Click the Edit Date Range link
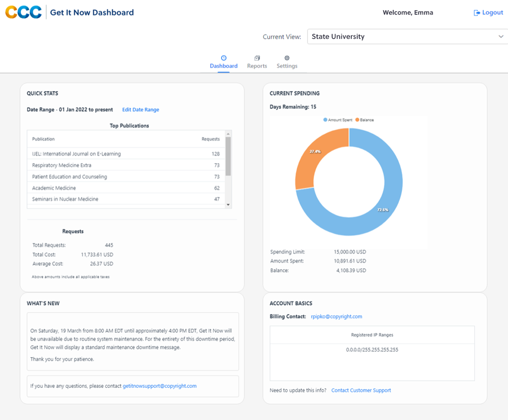Screen dimensions: 508x420 [x=141, y=109]
